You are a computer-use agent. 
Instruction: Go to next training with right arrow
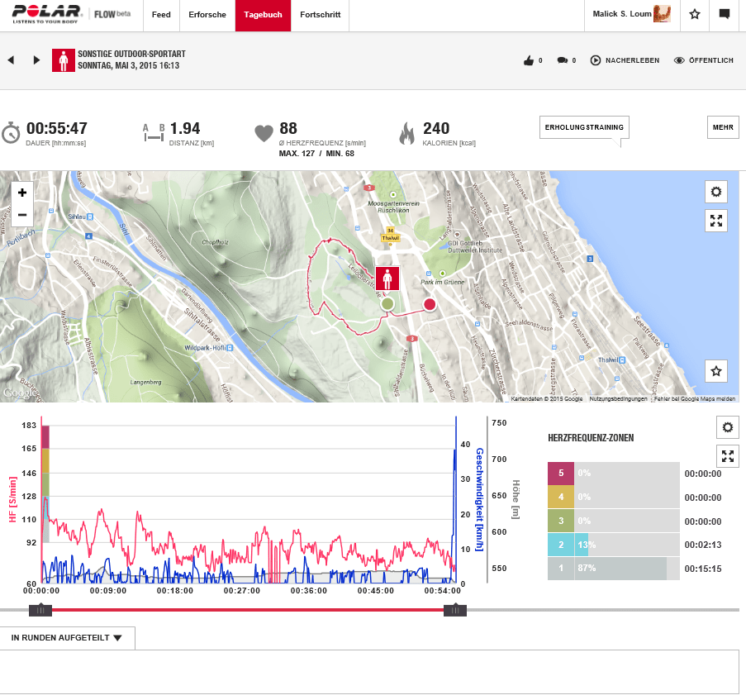click(x=36, y=60)
